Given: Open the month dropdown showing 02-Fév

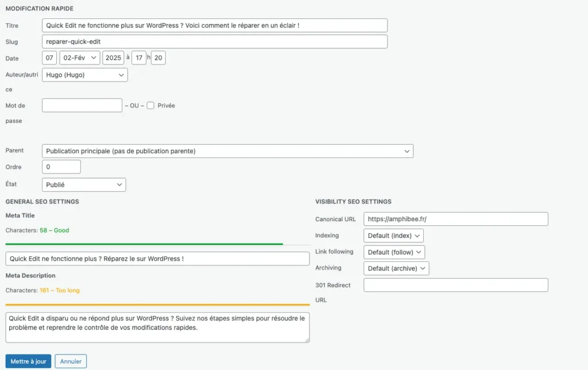Looking at the screenshot, I should 79,58.
